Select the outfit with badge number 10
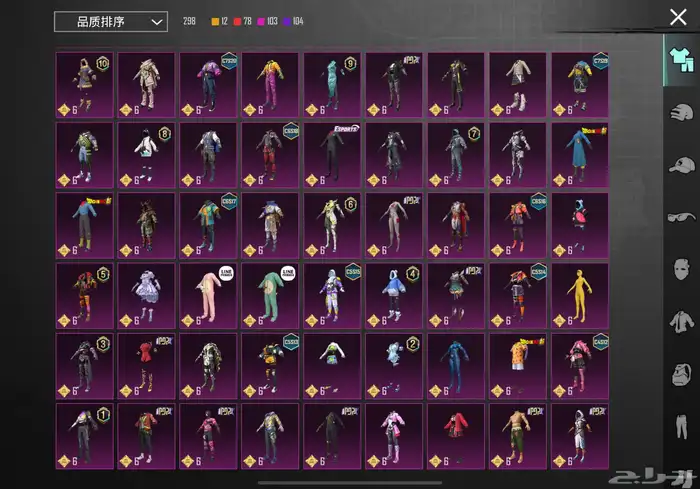 tap(85, 86)
